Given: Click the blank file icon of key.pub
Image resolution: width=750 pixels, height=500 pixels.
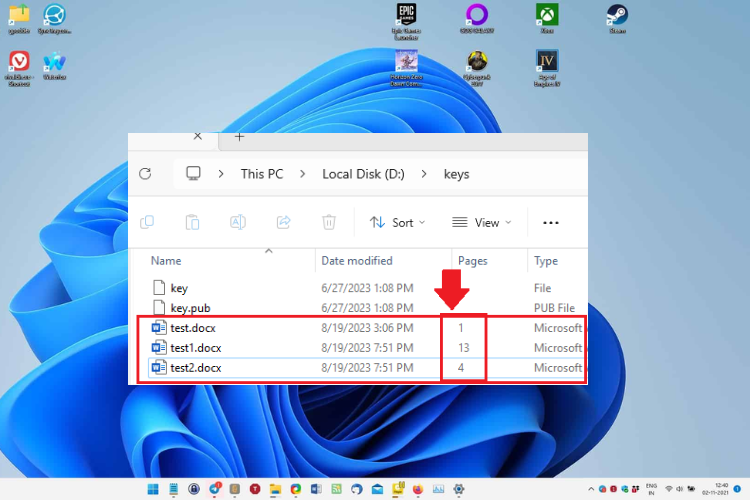Looking at the screenshot, I should 159,308.
